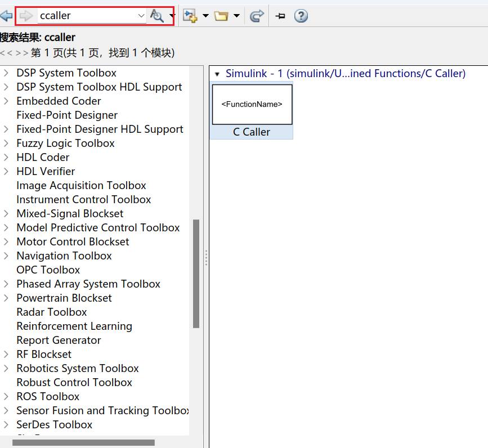Click the back navigation arrow
488x448 pixels.
[x=7, y=15]
